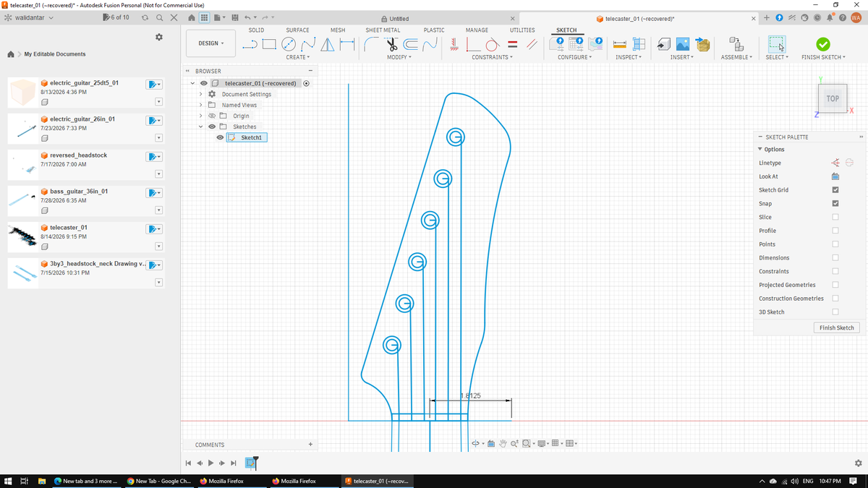Toggle visibility of Origin folder
868x488 pixels.
[x=212, y=116]
